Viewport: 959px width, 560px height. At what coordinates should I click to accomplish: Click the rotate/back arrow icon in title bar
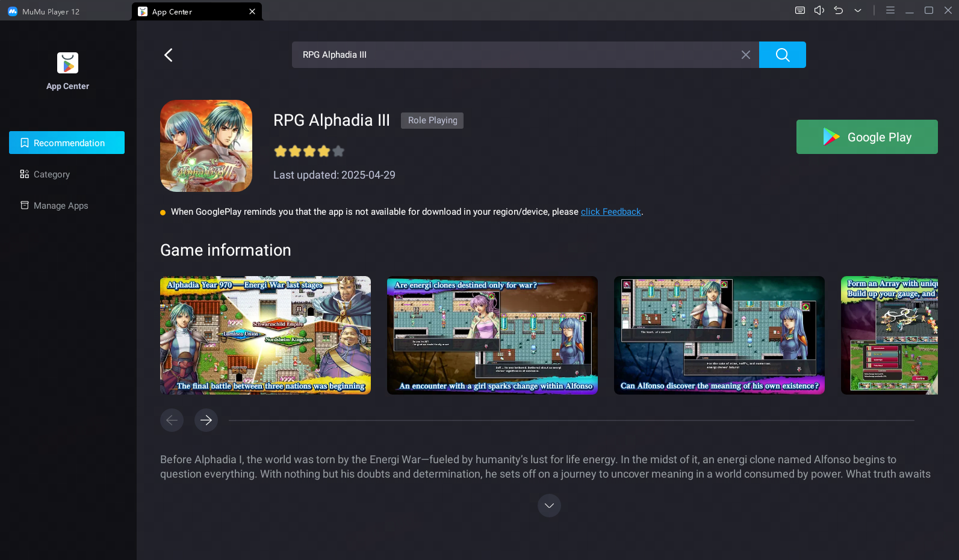coord(838,10)
